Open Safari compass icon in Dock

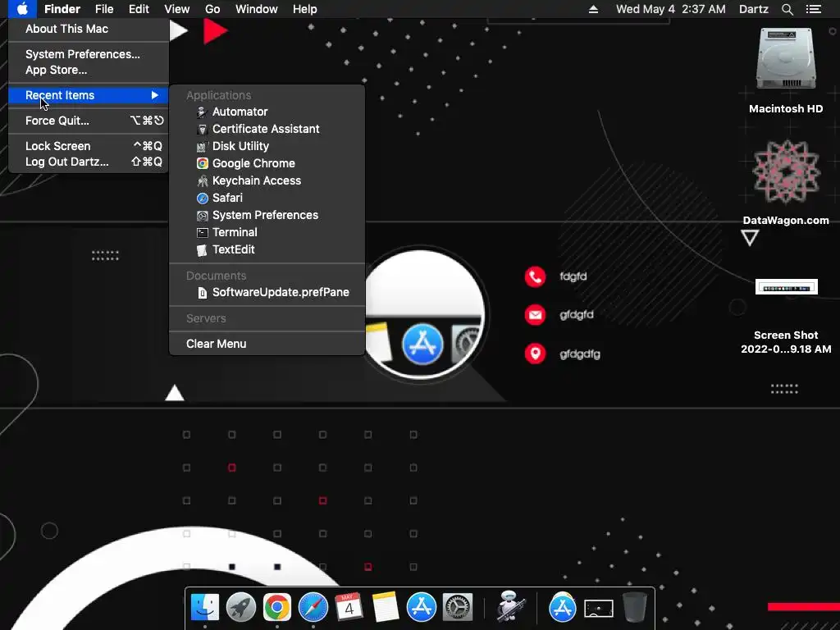[x=313, y=608]
